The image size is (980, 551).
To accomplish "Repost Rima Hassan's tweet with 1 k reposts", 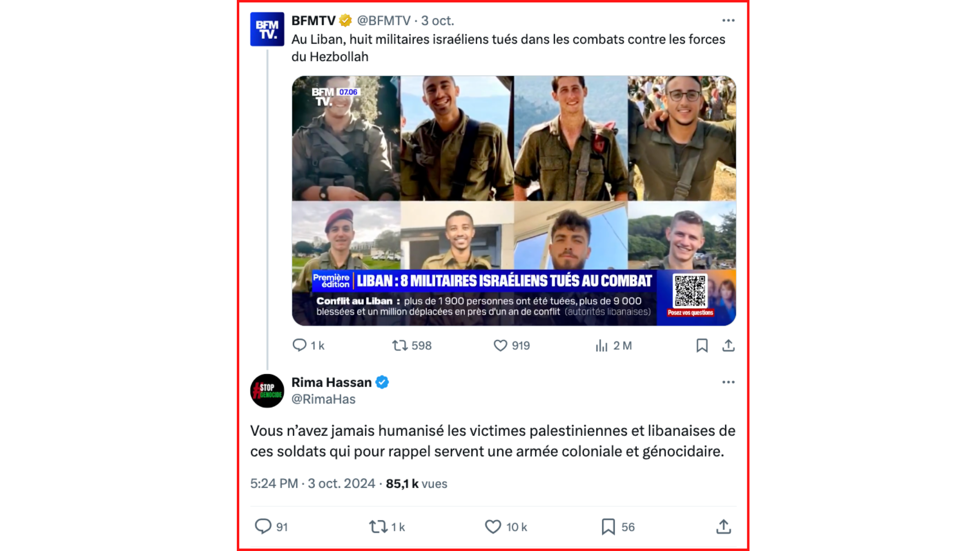I will pyautogui.click(x=387, y=527).
